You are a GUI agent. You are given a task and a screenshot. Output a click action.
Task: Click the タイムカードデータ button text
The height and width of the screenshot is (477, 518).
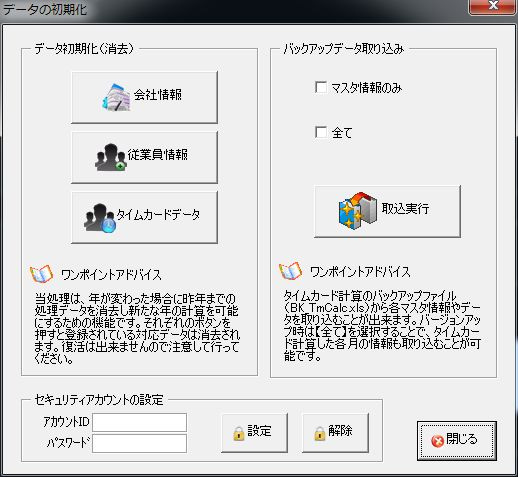pos(158,215)
